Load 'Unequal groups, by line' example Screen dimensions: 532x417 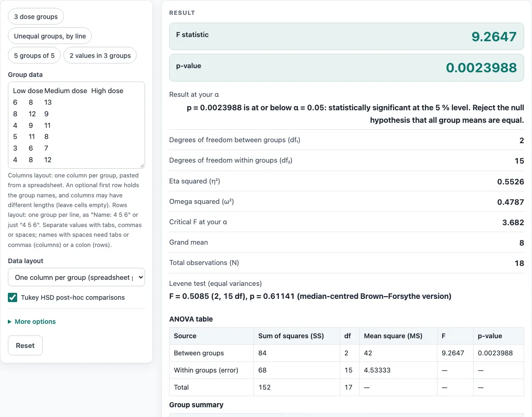click(50, 36)
